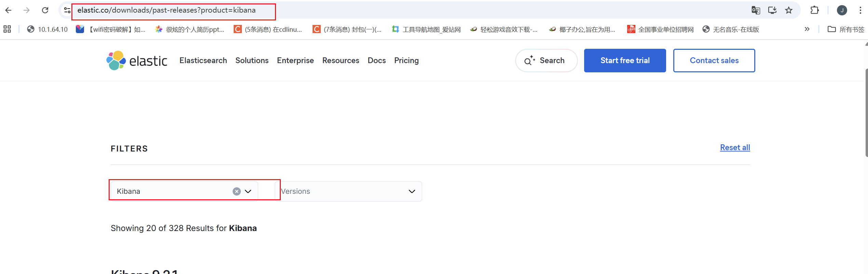Open the Enterprise nav menu
868x274 pixels.
point(295,60)
